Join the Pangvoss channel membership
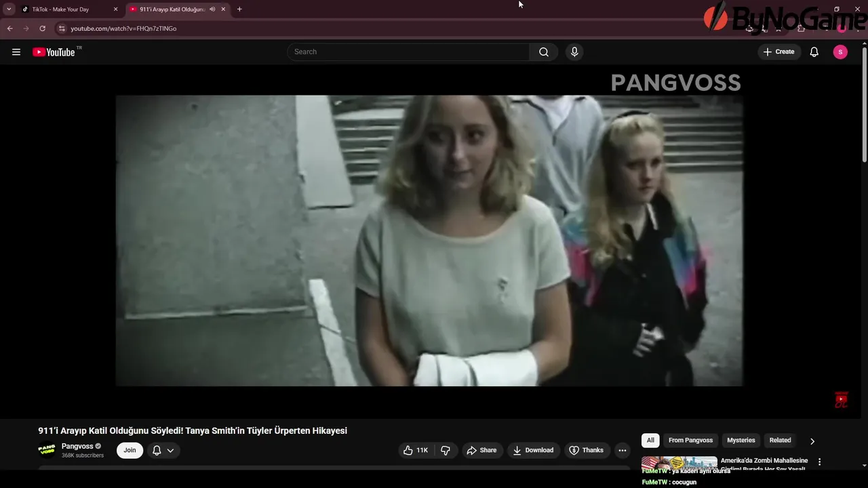 pos(130,450)
